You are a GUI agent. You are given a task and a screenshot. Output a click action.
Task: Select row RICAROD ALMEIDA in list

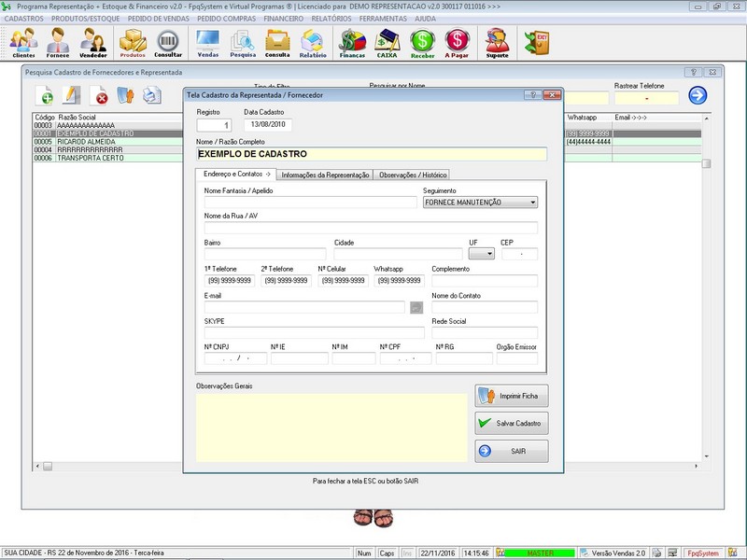pos(107,142)
